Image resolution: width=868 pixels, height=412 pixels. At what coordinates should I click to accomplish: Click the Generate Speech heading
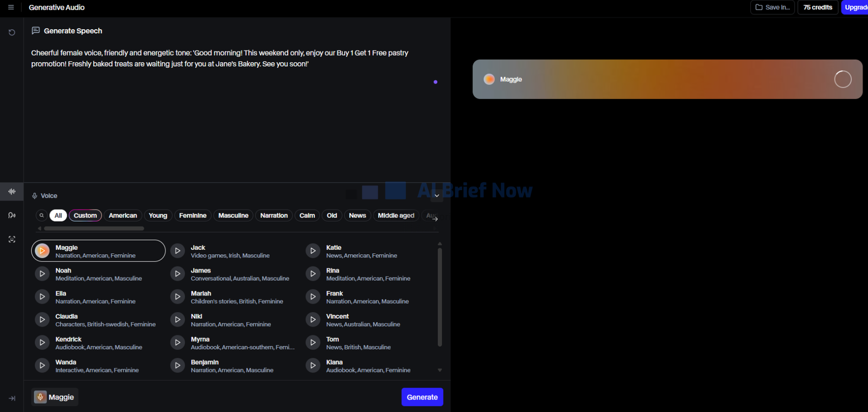[x=73, y=31]
